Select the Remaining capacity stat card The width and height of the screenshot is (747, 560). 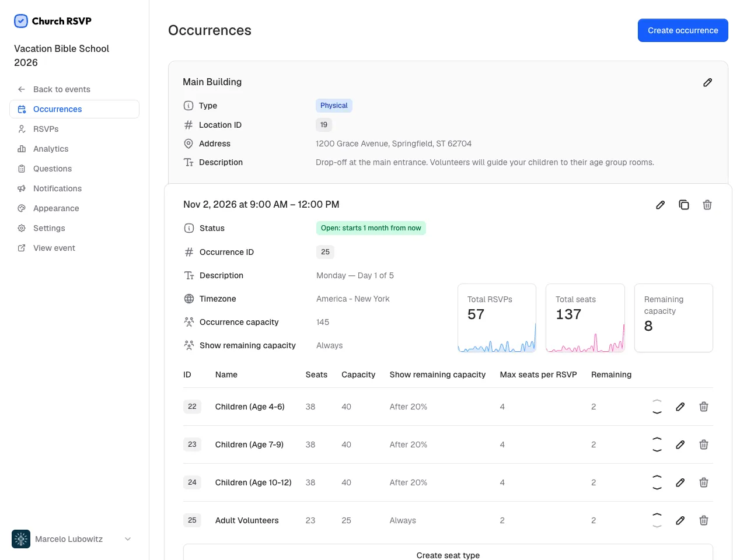[673, 318]
